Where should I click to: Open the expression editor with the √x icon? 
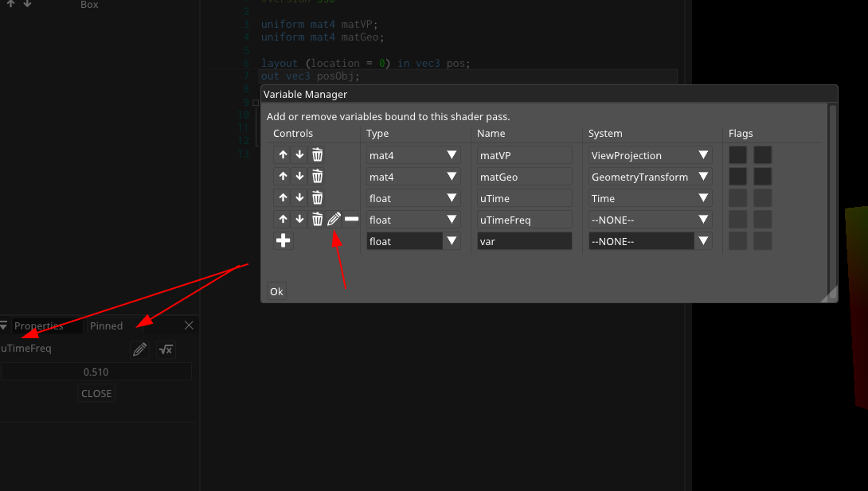point(166,349)
